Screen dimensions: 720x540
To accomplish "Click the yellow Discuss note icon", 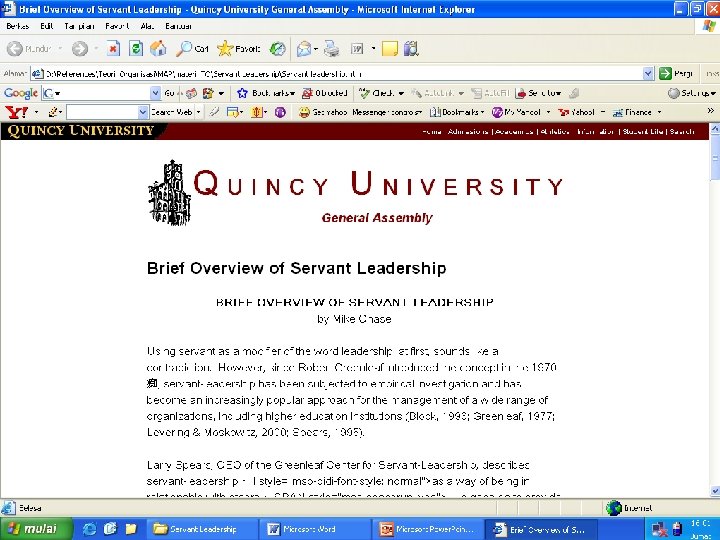I will coord(389,49).
